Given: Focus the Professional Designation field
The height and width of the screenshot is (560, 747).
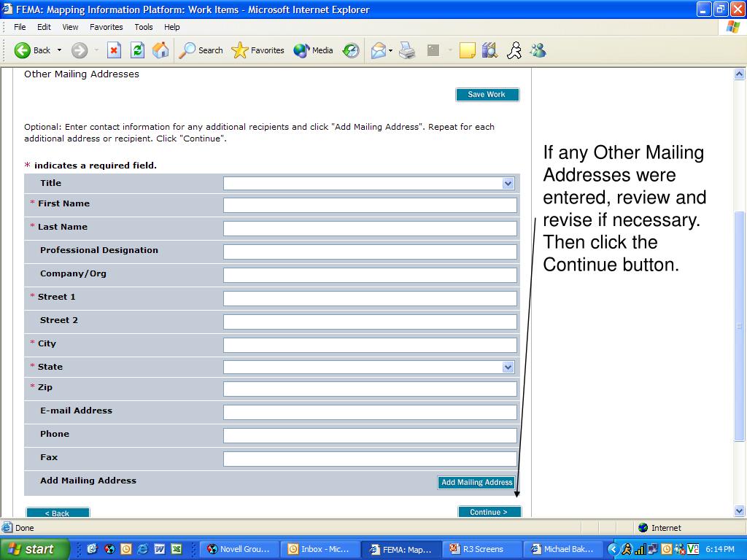Looking at the screenshot, I should point(370,252).
